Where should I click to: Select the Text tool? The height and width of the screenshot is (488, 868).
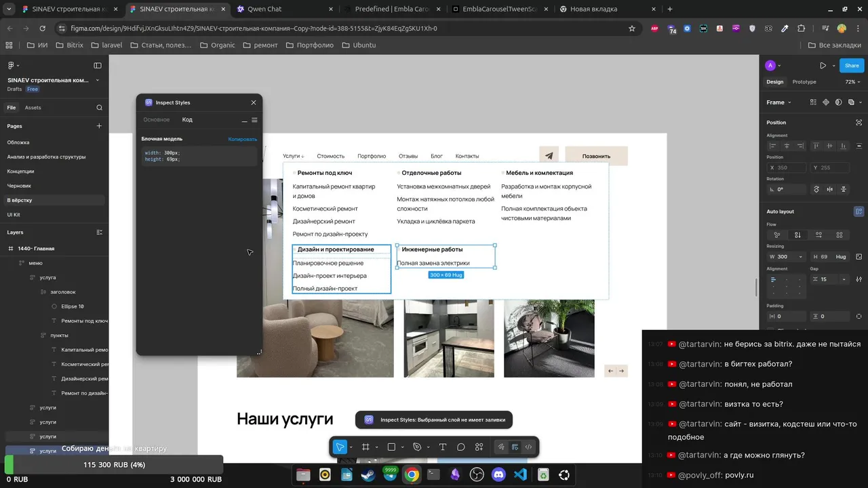443,447
